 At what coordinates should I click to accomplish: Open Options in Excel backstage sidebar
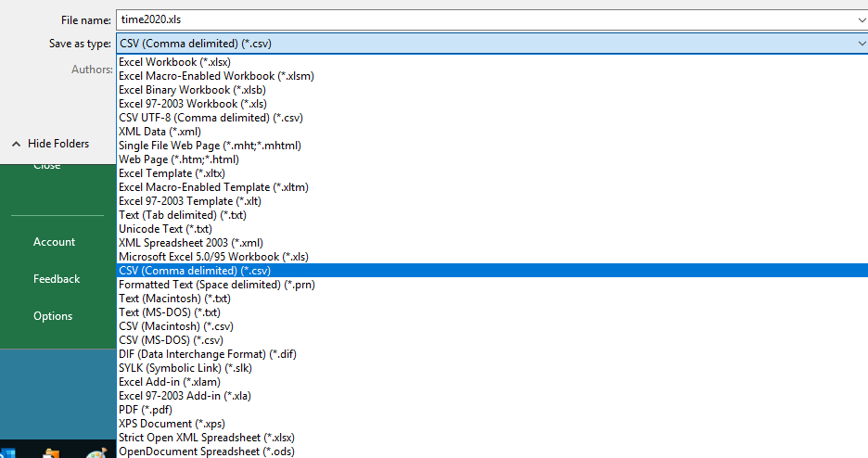(53, 316)
